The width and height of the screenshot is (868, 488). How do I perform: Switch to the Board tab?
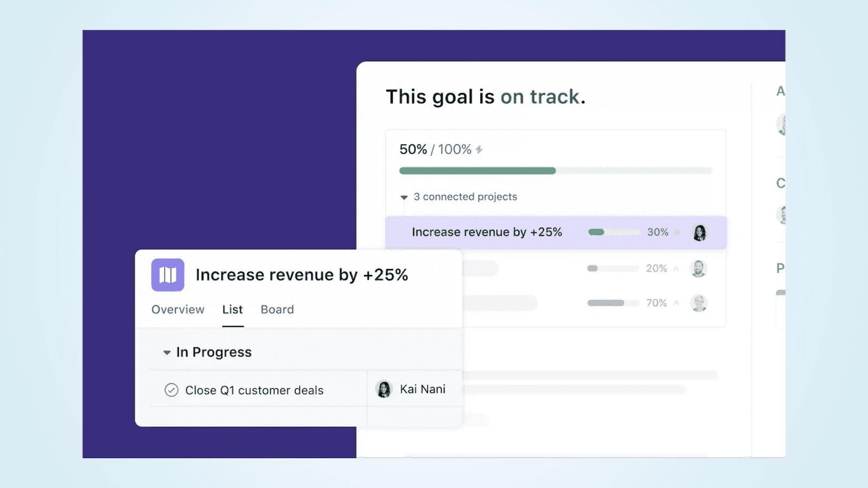point(277,310)
